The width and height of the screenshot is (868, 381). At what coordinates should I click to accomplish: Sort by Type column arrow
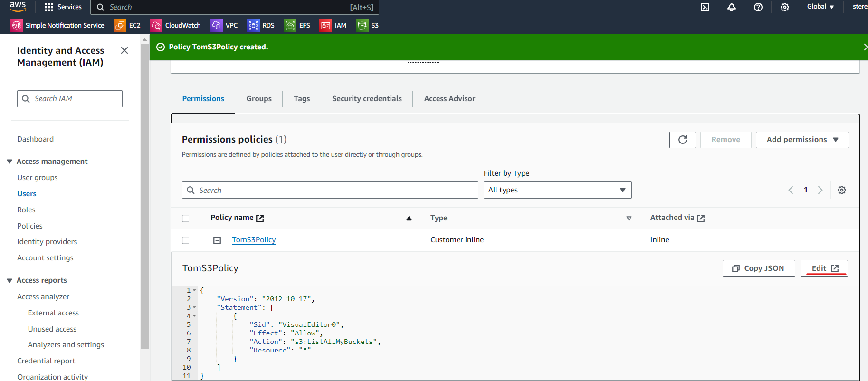click(629, 218)
